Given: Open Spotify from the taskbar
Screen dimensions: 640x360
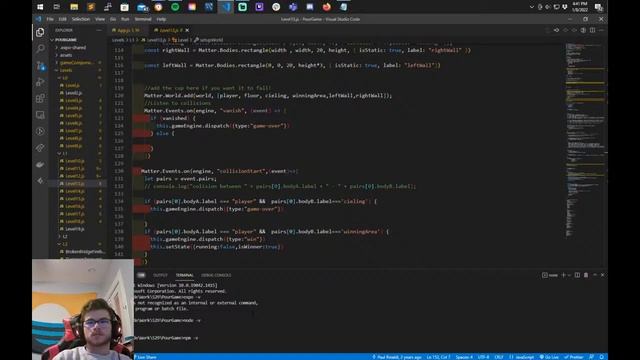Looking at the screenshot, I should pyautogui.click(x=175, y=7).
